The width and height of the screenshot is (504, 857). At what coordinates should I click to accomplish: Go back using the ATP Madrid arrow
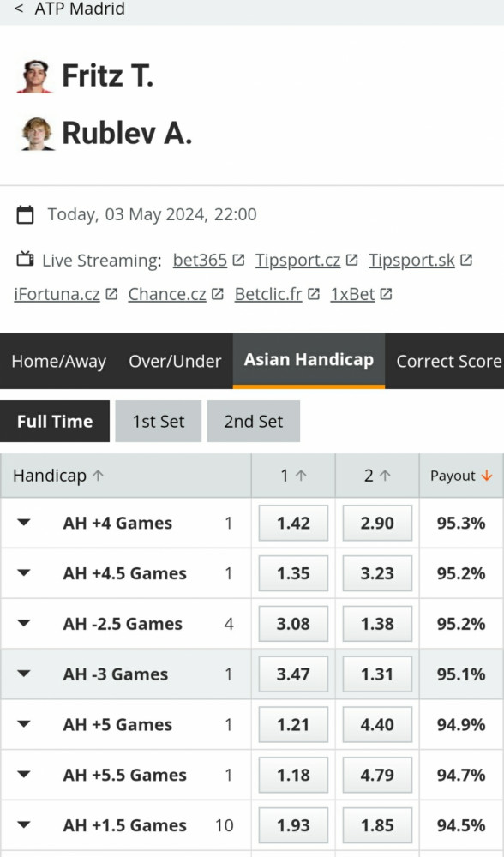coord(19,9)
